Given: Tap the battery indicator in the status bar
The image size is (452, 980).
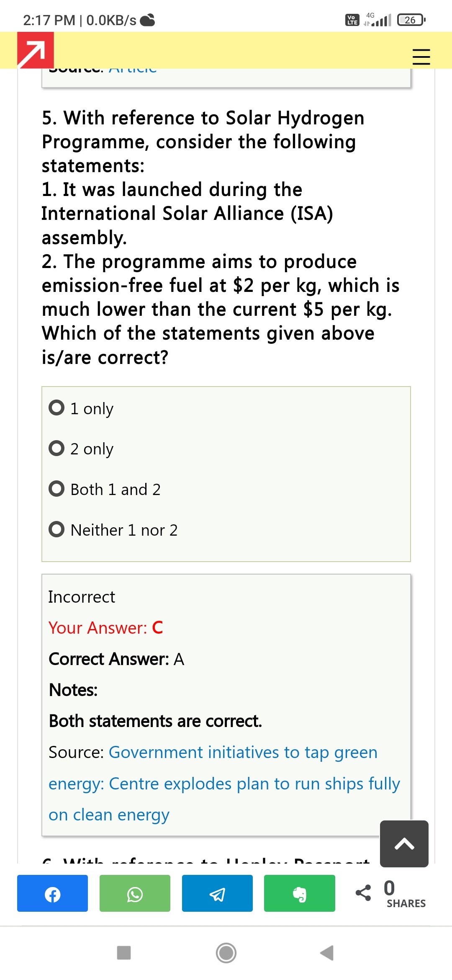Looking at the screenshot, I should tap(411, 20).
